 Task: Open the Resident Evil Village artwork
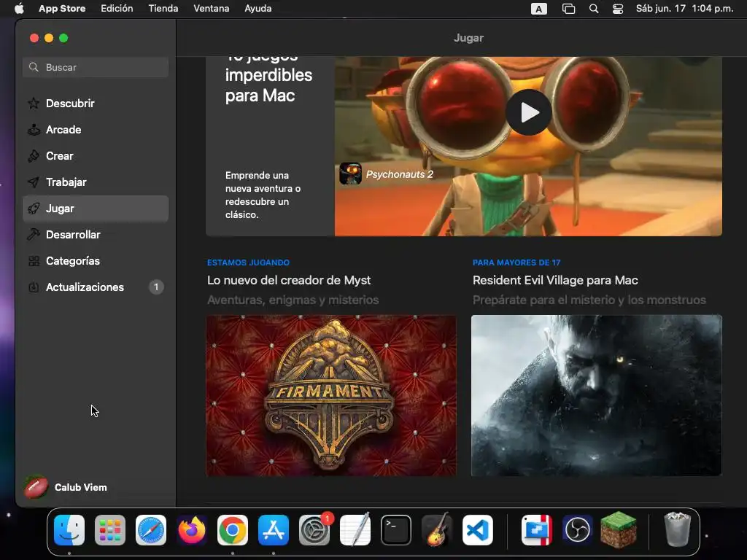click(597, 395)
